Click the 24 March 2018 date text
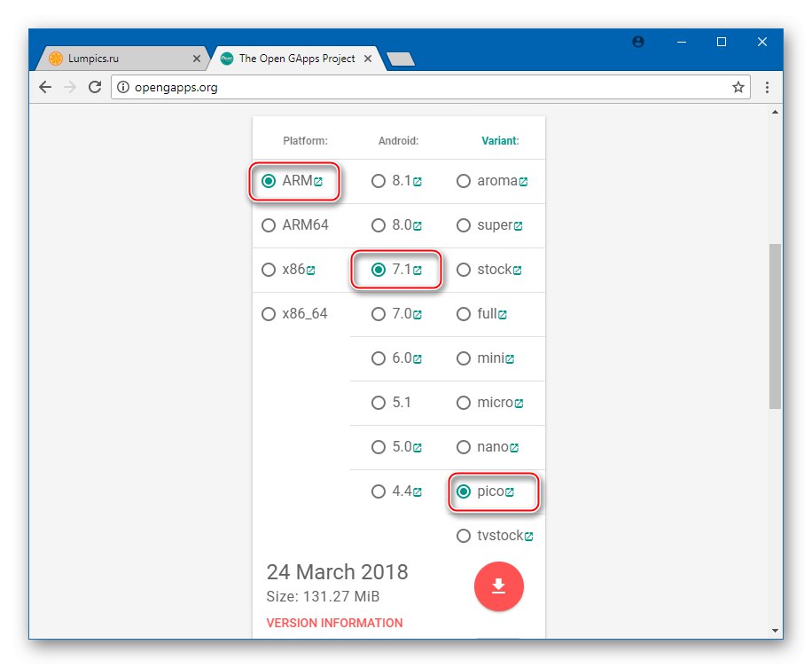Image resolution: width=812 pixels, height=668 pixels. coord(337,572)
